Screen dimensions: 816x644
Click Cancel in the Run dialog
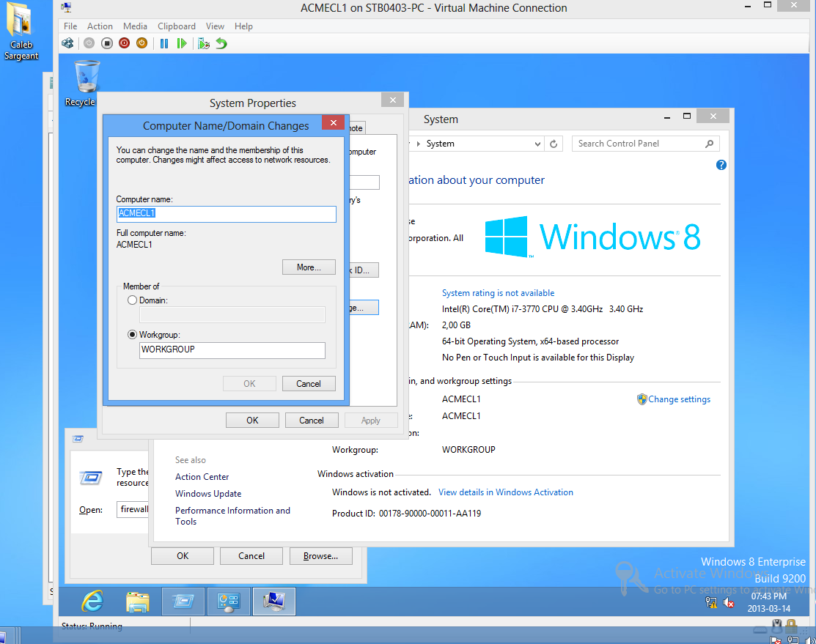251,556
